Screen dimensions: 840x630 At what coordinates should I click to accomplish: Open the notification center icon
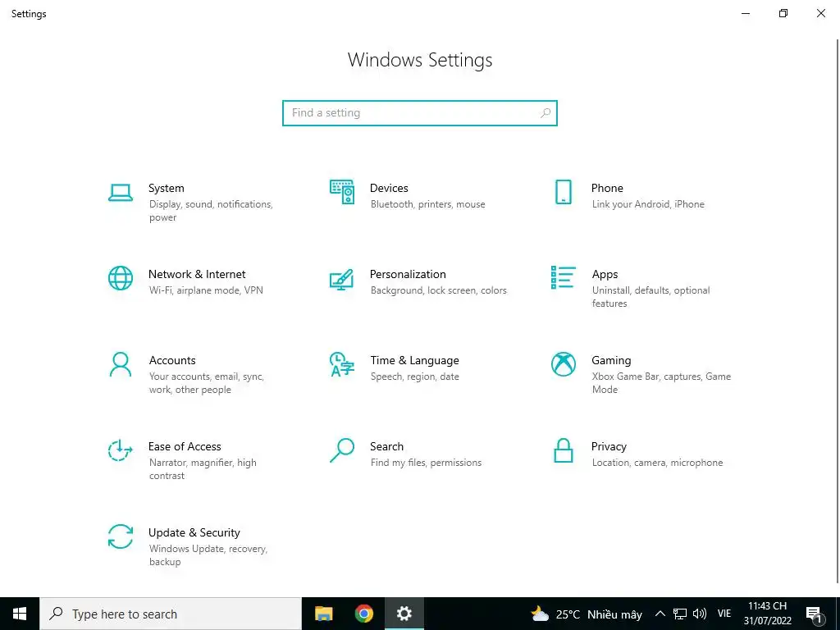click(814, 614)
